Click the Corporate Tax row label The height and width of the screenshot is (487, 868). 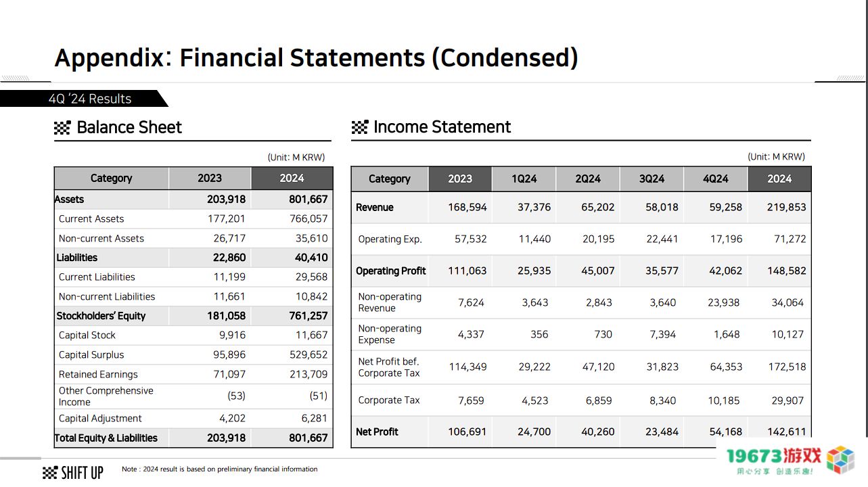pyautogui.click(x=389, y=400)
